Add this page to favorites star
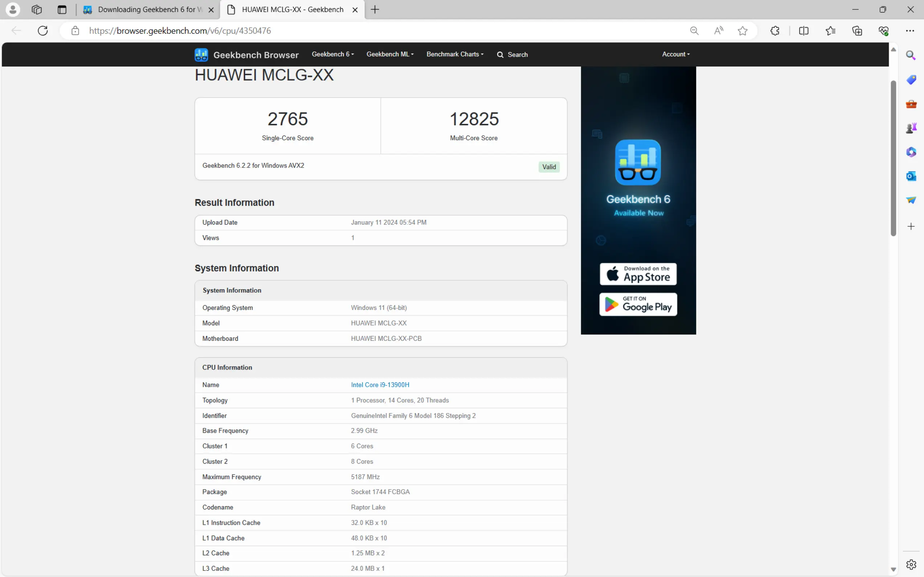 pos(742,31)
